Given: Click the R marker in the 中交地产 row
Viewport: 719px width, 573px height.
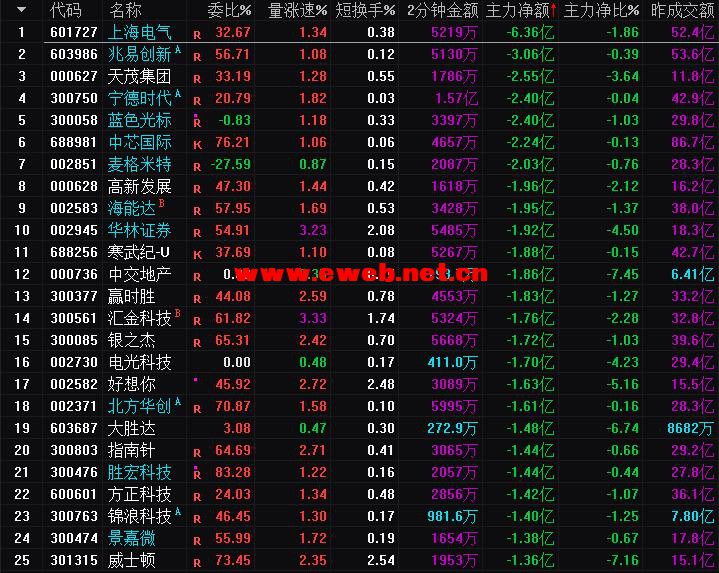Looking at the screenshot, I should click(197, 277).
